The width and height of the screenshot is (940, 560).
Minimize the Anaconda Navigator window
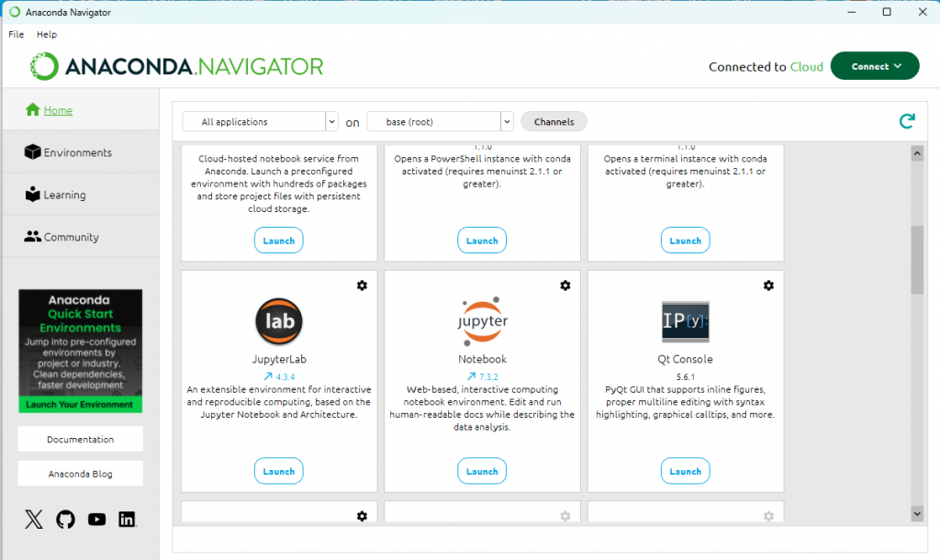[851, 12]
